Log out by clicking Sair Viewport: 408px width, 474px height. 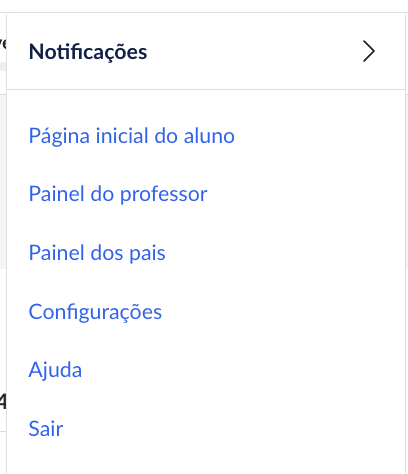46,429
